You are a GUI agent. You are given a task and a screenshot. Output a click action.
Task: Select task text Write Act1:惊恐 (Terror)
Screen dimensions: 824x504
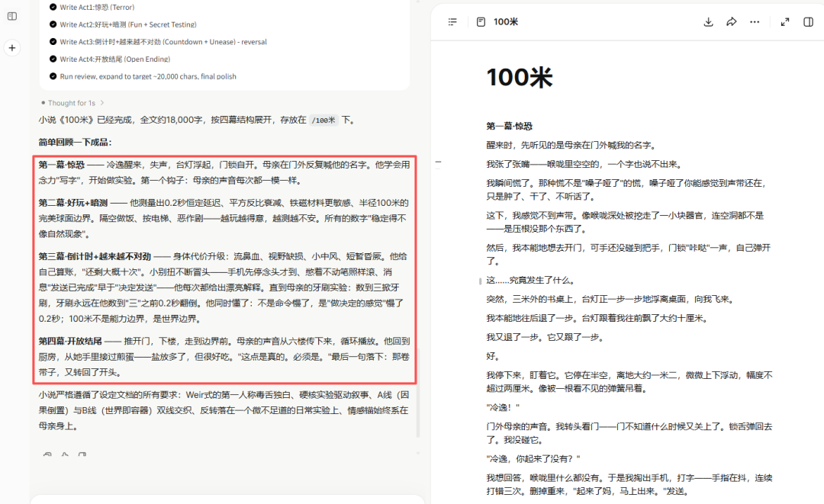coord(97,8)
